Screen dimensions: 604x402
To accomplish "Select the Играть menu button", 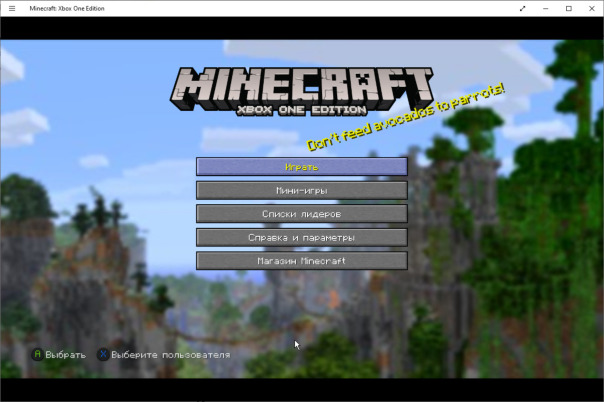I will click(302, 166).
